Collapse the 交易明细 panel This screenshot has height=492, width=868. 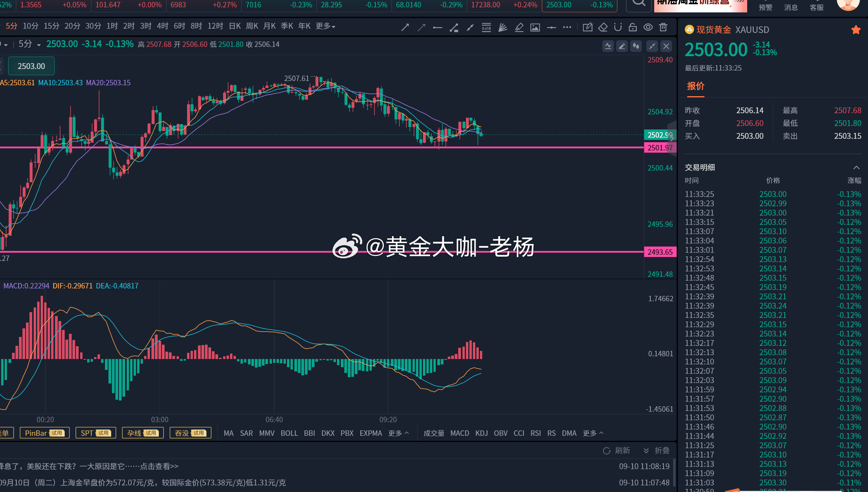857,167
